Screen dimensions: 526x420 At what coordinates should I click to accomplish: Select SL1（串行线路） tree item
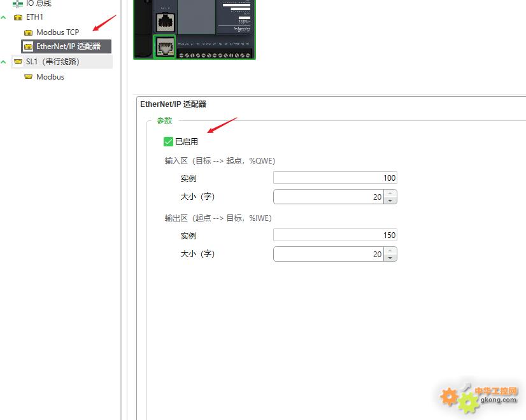(x=62, y=62)
